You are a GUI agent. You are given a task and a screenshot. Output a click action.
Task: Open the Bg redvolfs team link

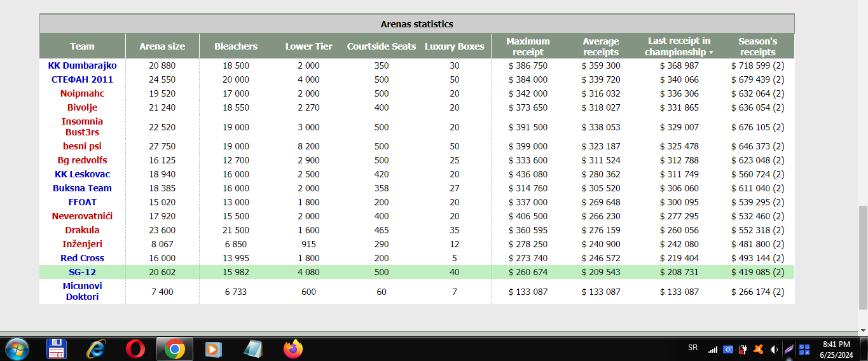[x=82, y=160]
